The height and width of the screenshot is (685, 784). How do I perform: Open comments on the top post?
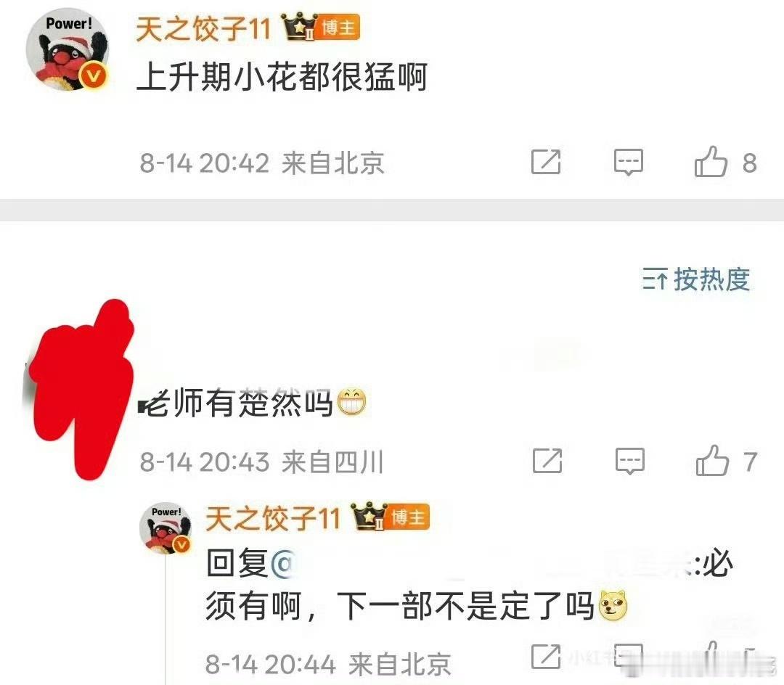[x=629, y=162]
